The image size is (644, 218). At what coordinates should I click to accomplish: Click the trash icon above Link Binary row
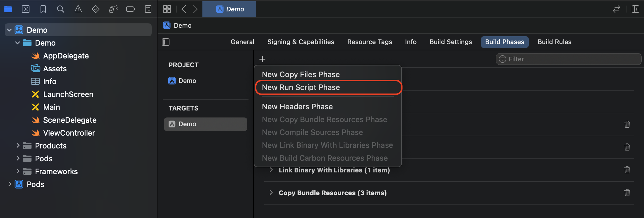627,147
